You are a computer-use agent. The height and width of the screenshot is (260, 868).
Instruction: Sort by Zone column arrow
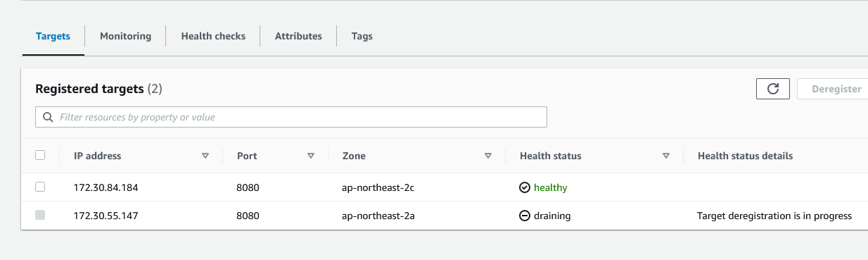tap(487, 156)
